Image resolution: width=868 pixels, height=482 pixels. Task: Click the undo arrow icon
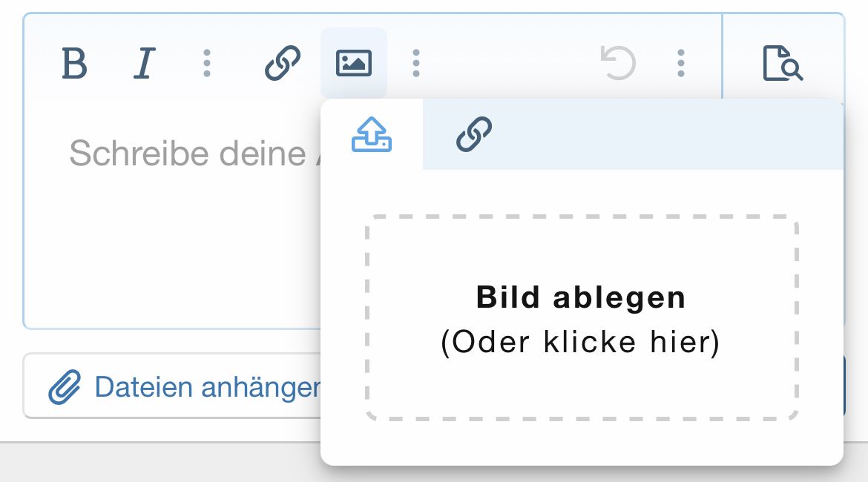(x=618, y=63)
